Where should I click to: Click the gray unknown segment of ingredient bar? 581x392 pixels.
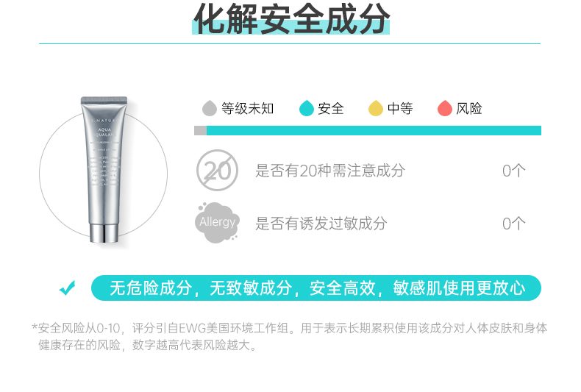tap(201, 130)
